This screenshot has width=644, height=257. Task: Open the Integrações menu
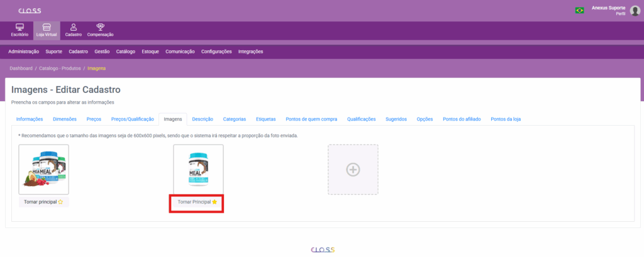(x=250, y=52)
